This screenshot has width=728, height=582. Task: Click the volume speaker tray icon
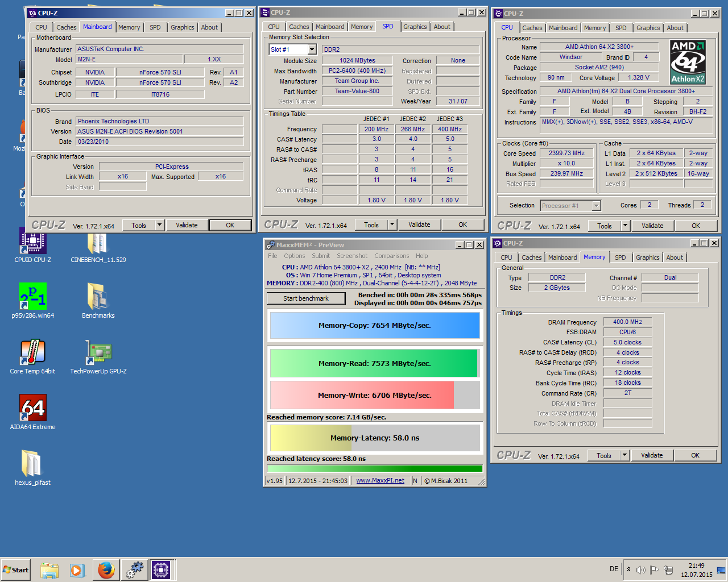pyautogui.click(x=641, y=569)
